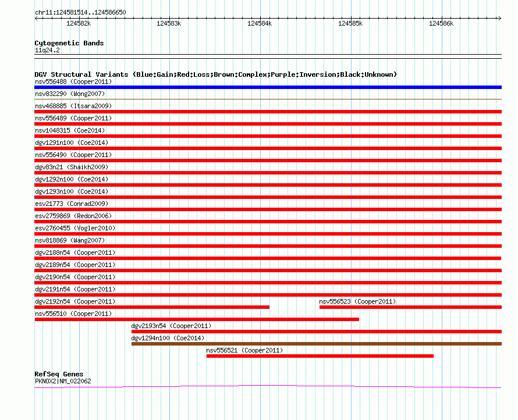Select the 11q24.2 band label
The width and height of the screenshot is (518, 420).
[47, 50]
